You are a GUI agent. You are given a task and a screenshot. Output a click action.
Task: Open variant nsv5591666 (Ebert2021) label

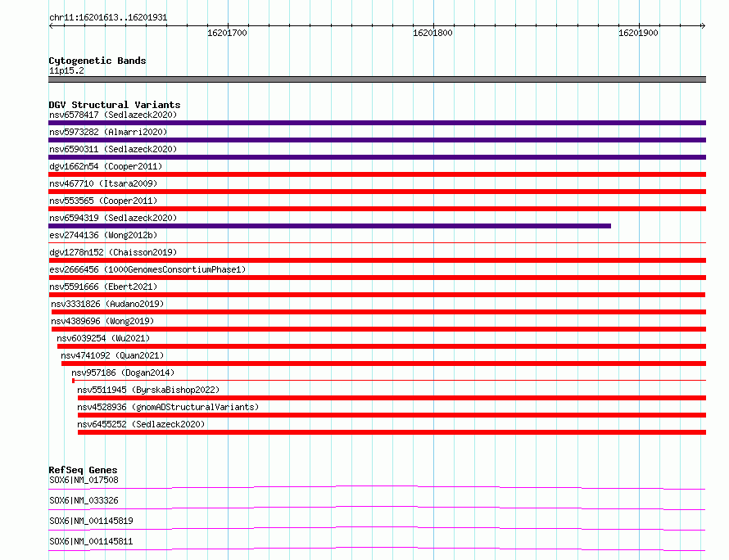point(103,287)
